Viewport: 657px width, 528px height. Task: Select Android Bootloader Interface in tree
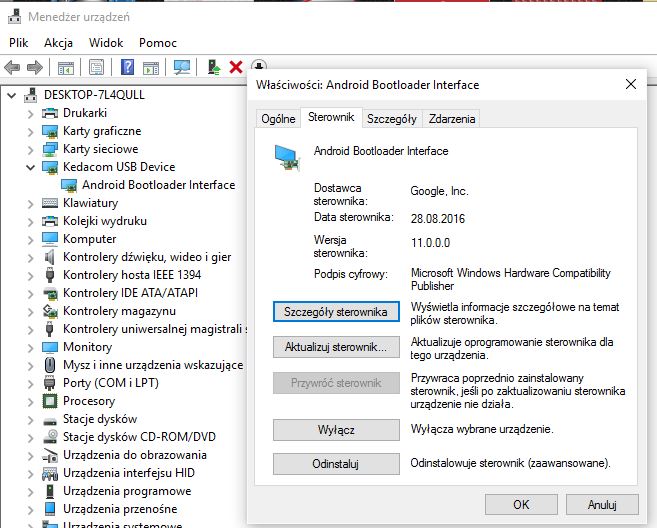coord(158,185)
